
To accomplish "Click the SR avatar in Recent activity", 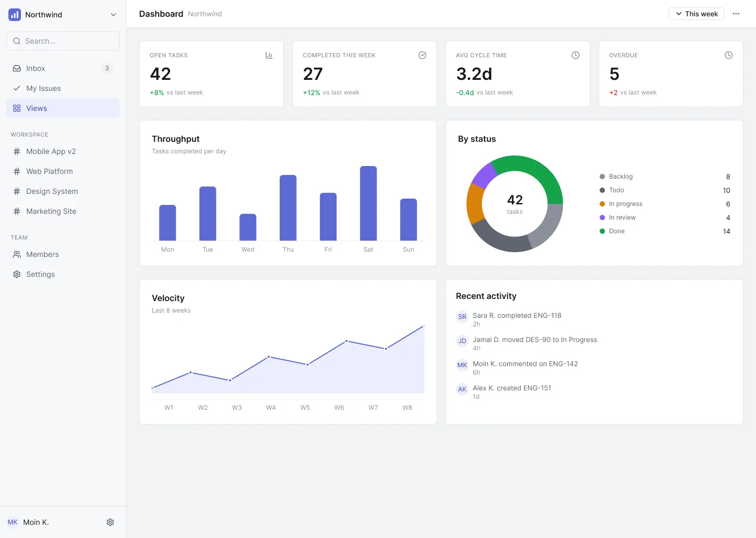I will pos(462,317).
